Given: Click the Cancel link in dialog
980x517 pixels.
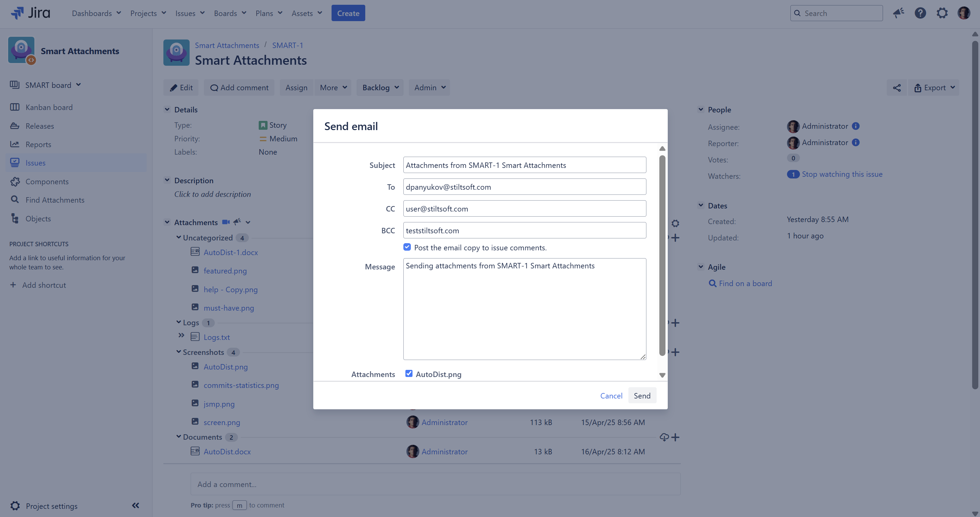Looking at the screenshot, I should click(x=611, y=395).
